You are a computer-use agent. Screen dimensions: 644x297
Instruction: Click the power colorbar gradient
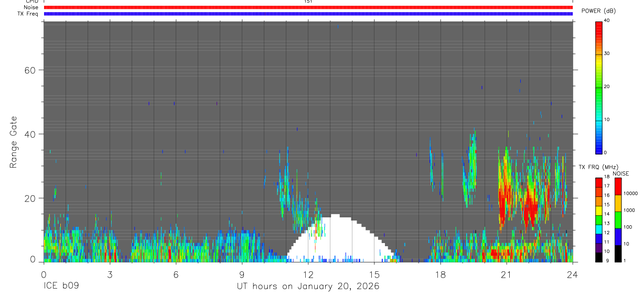pyautogui.click(x=599, y=87)
